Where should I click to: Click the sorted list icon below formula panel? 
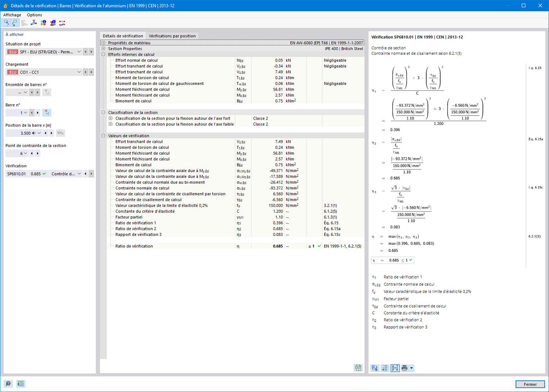point(385,368)
